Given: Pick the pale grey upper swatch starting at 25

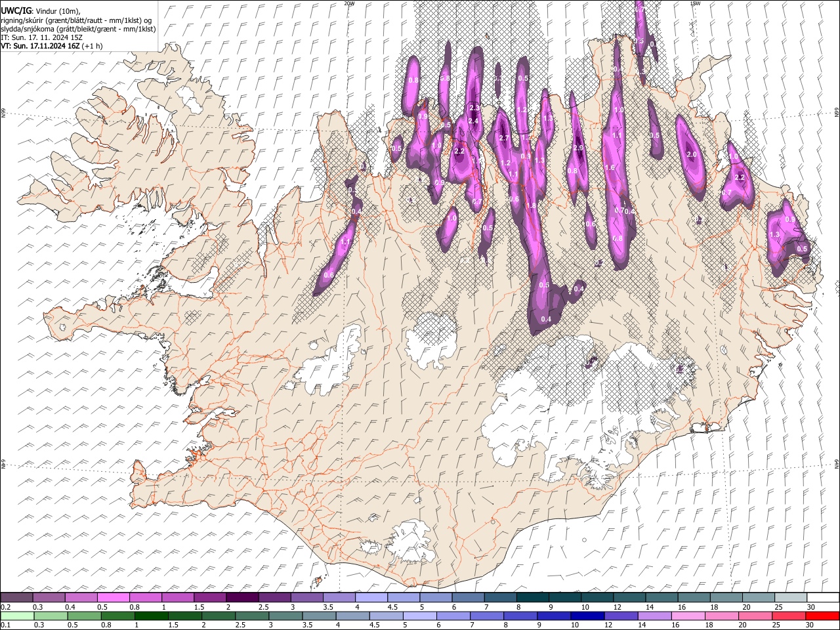Looking at the screenshot, I should pos(790,598).
